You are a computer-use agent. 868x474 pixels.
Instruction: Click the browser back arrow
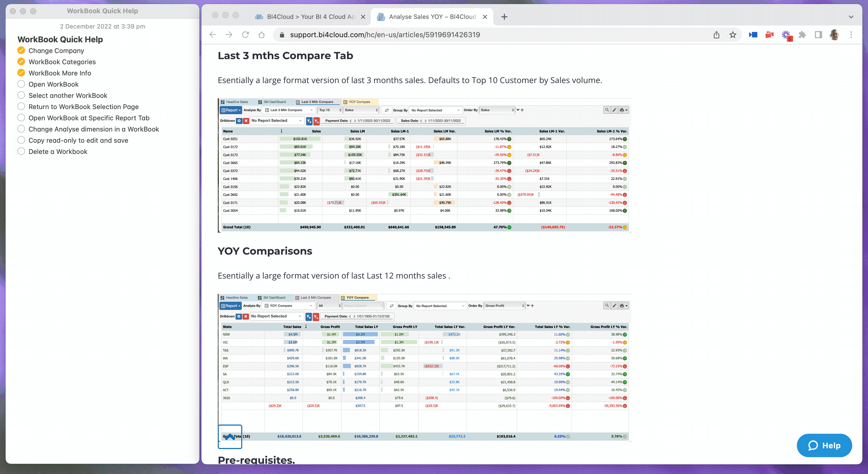(213, 35)
